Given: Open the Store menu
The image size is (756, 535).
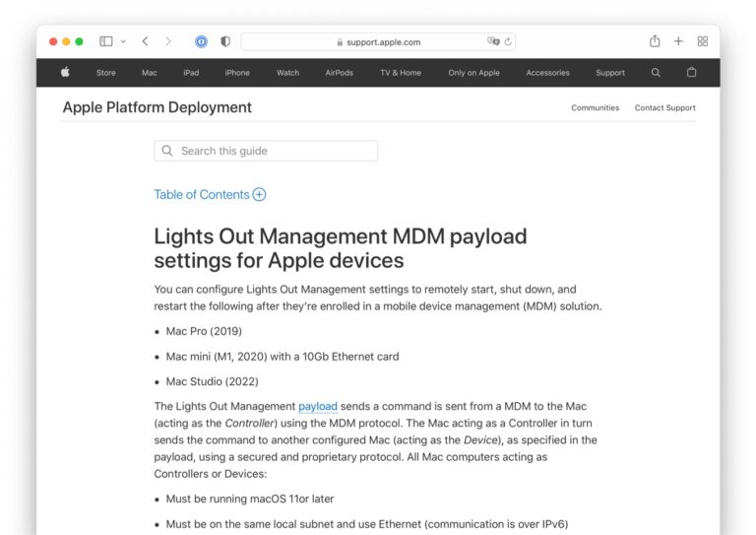Looking at the screenshot, I should click(106, 73).
